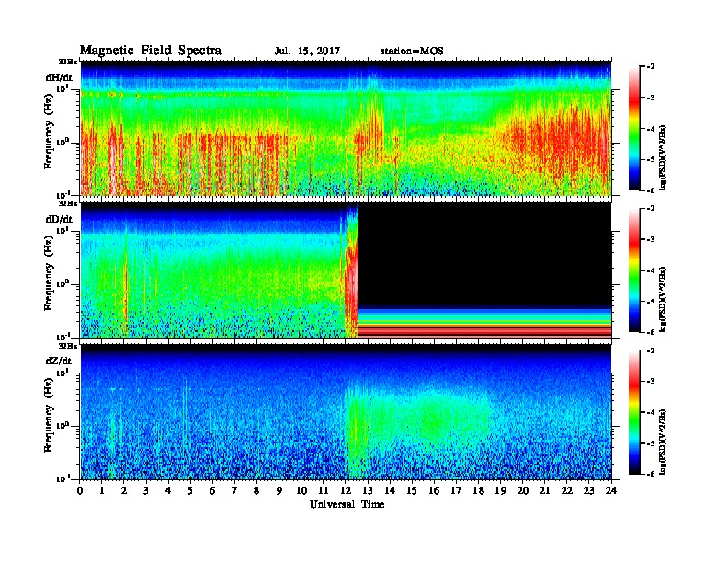The height and width of the screenshot is (563, 728).
Task: Click the "dD/dt" panel label
Action: pyautogui.click(x=59, y=219)
